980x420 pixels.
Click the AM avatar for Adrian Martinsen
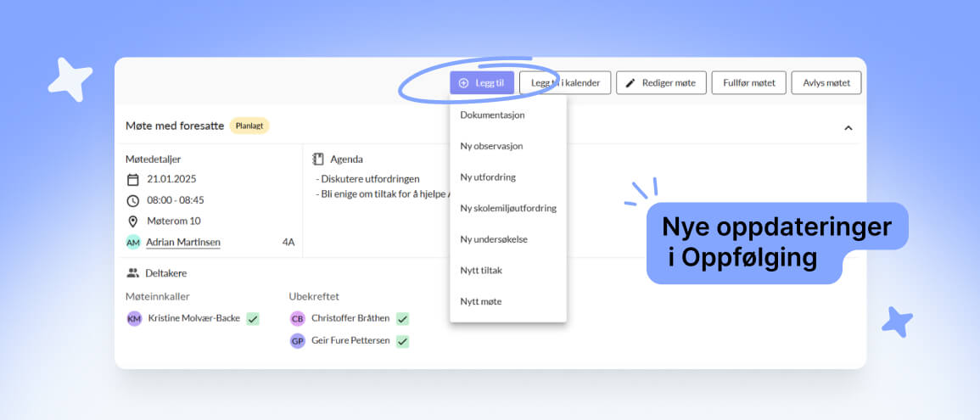133,243
